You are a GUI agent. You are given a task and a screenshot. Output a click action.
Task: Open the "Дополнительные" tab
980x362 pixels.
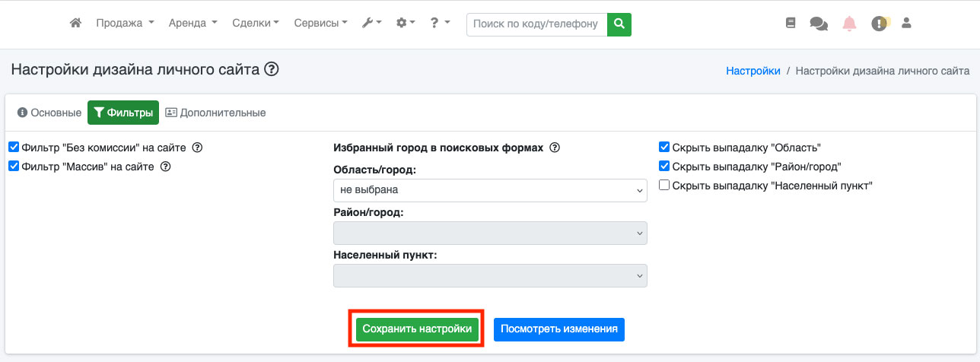[x=215, y=113]
